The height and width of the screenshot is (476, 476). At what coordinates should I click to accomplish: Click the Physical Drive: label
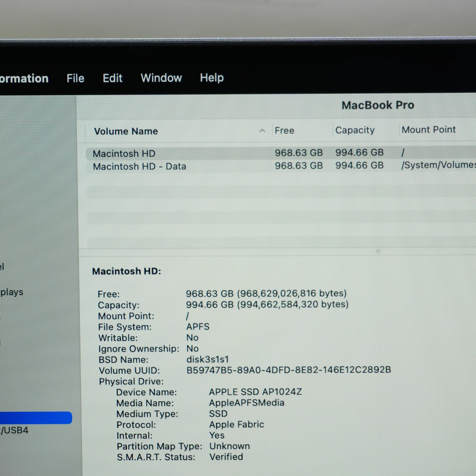pos(131,382)
